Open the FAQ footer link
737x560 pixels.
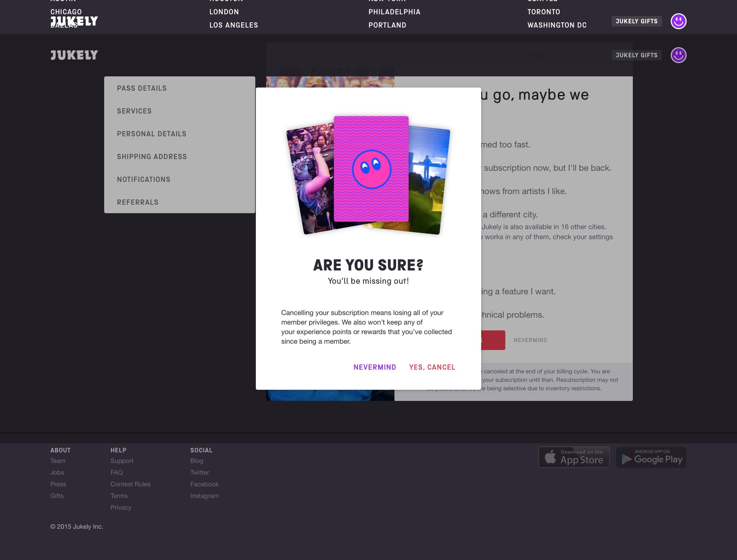(116, 472)
